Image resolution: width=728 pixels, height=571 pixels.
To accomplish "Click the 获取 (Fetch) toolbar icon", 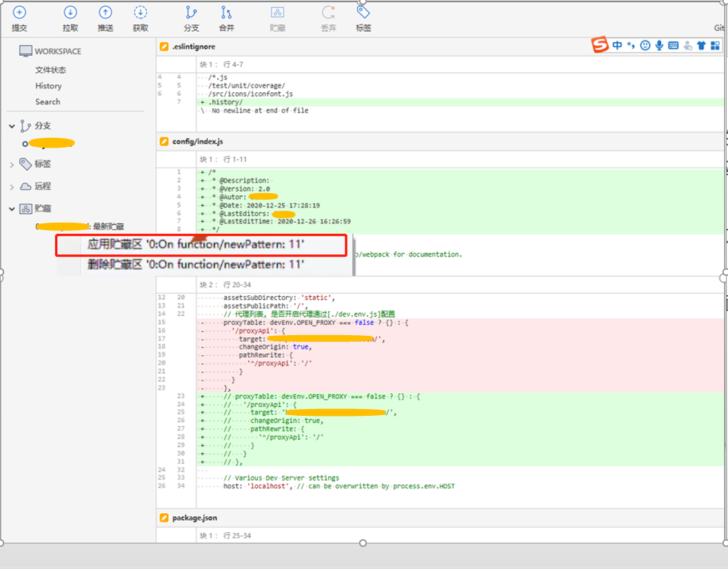I will click(141, 17).
